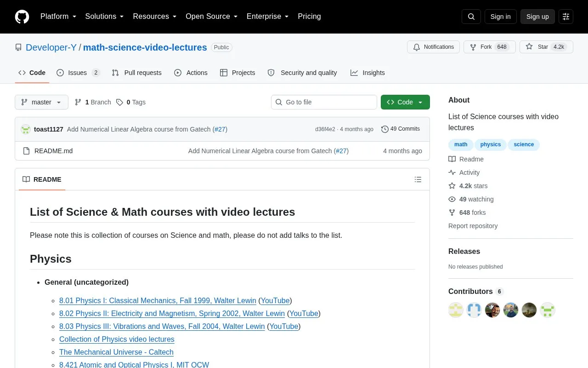588x368 pixels.
Task: Focus the Go to file field
Action: coord(324,102)
